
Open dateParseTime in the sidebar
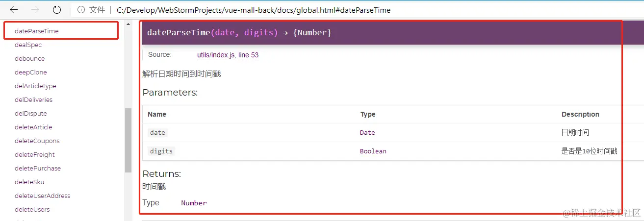click(x=37, y=31)
